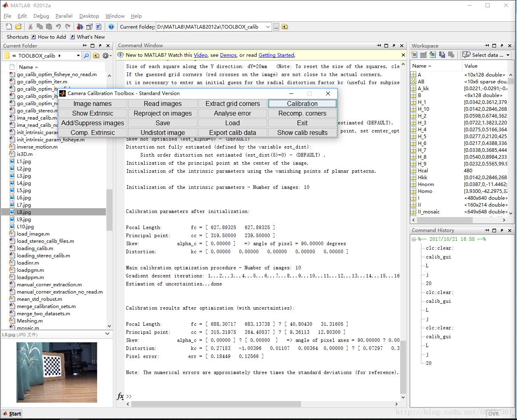Click Analyse error button

coord(233,113)
